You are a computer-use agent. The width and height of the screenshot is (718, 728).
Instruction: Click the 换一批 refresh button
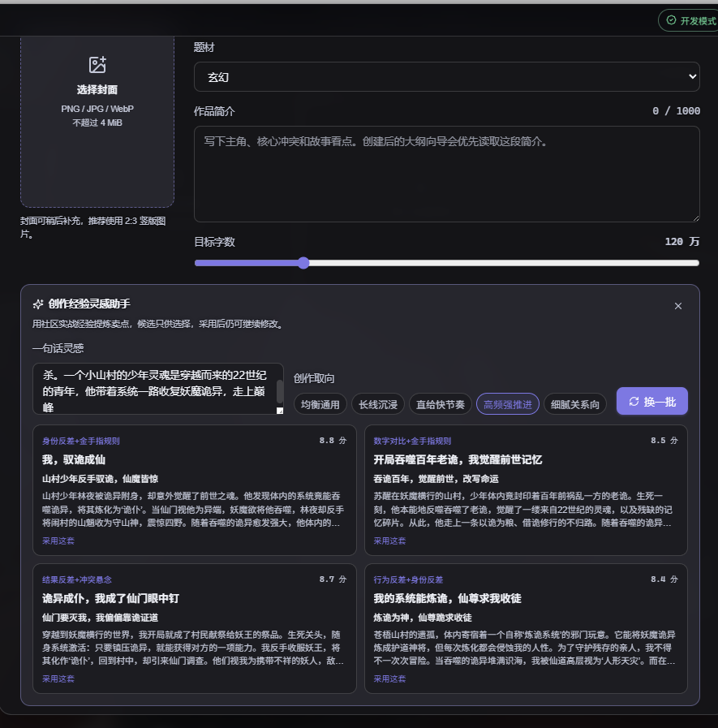[x=652, y=401]
